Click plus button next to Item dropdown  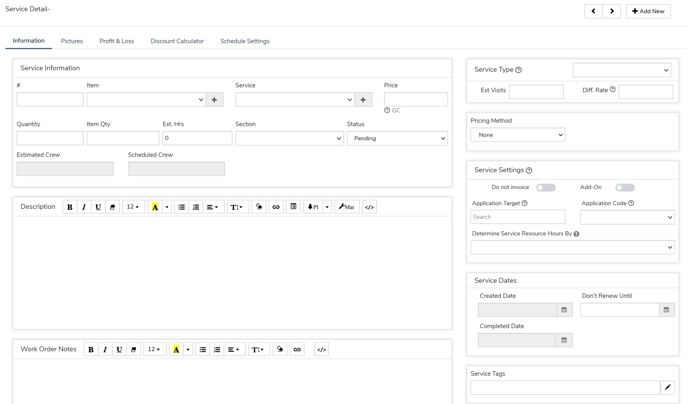215,100
